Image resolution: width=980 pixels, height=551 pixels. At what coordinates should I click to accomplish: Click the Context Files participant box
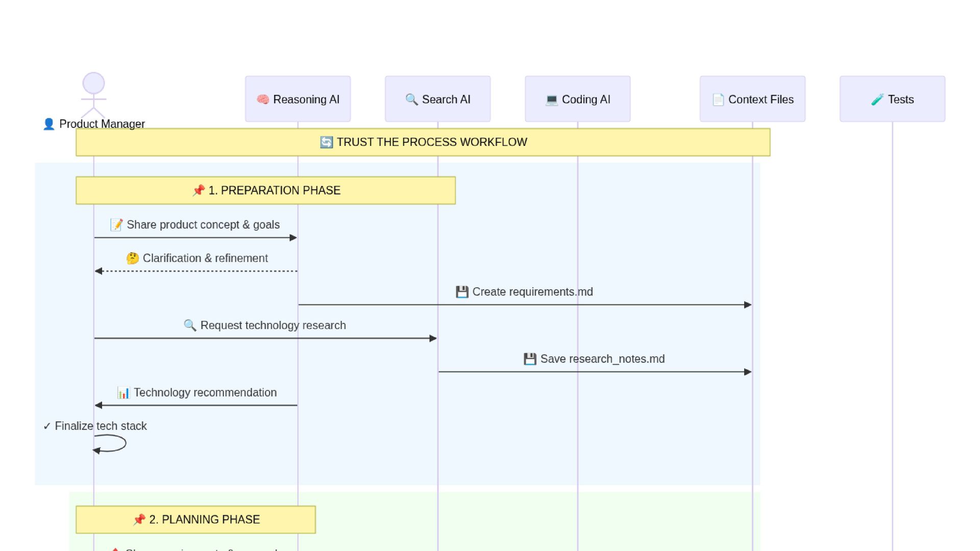click(x=753, y=99)
